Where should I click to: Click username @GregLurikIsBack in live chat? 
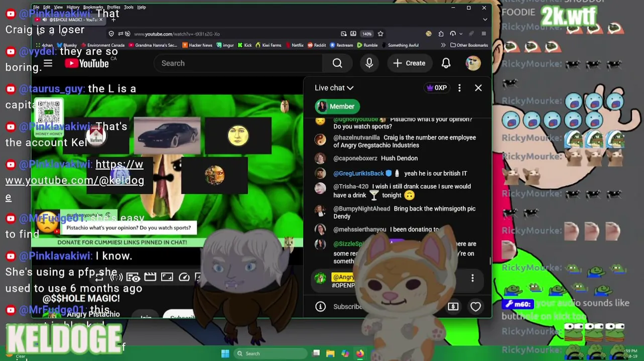(x=358, y=173)
